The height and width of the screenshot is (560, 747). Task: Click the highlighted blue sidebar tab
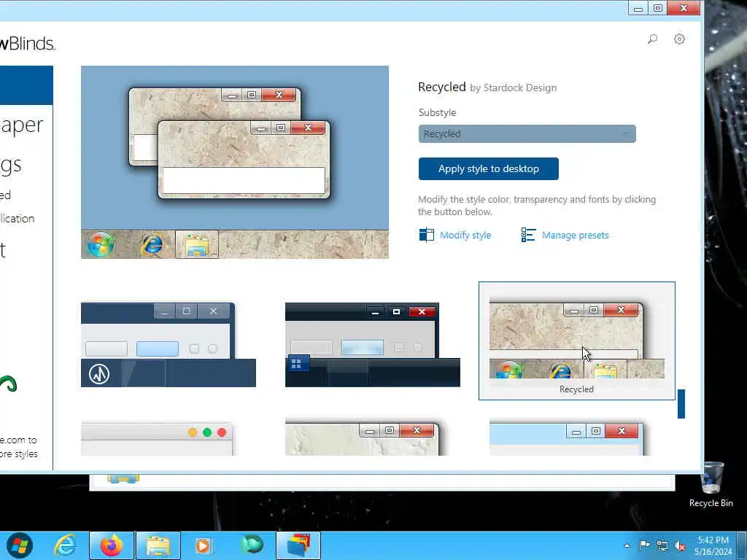[26, 85]
